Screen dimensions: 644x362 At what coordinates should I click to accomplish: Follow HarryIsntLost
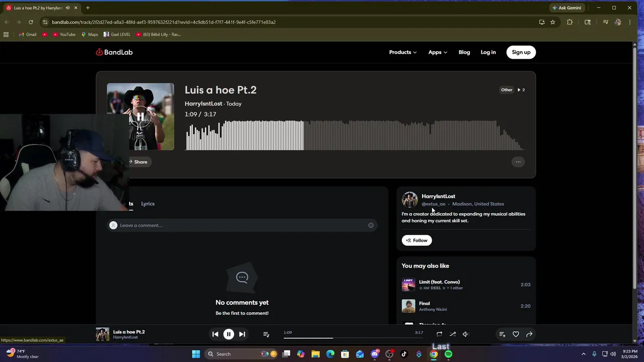tap(417, 240)
